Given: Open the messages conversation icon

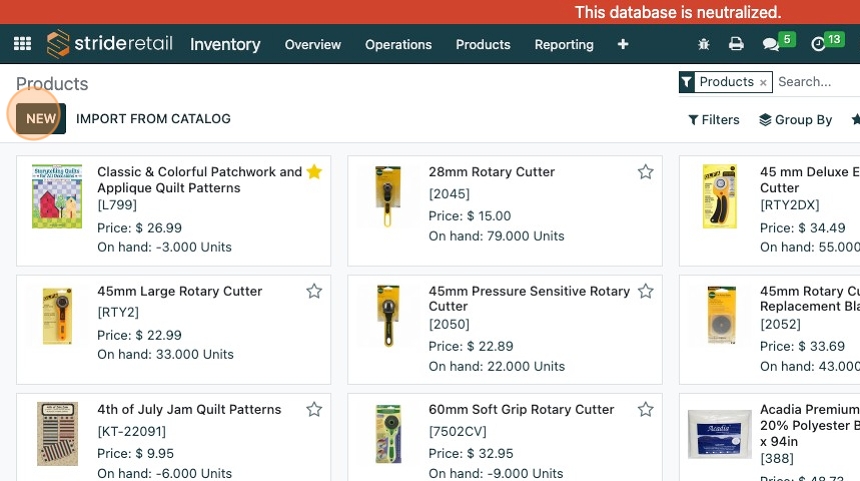Looking at the screenshot, I should click(770, 44).
